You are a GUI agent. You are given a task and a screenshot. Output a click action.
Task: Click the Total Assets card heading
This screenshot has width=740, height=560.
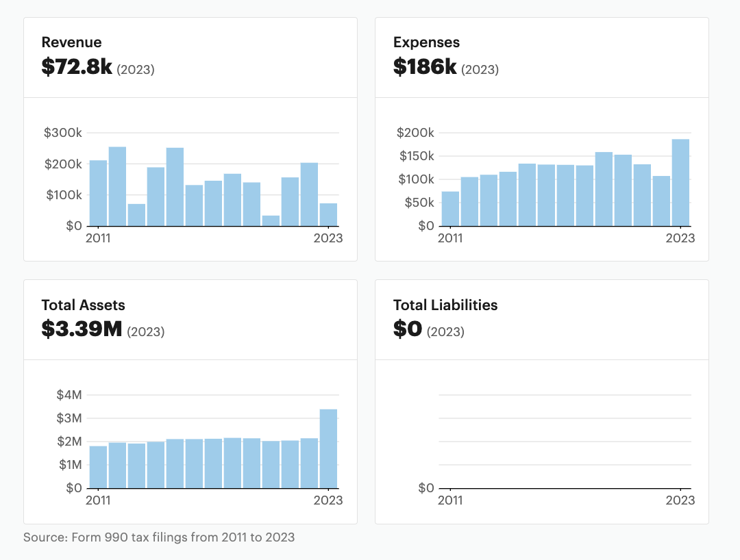(83, 305)
